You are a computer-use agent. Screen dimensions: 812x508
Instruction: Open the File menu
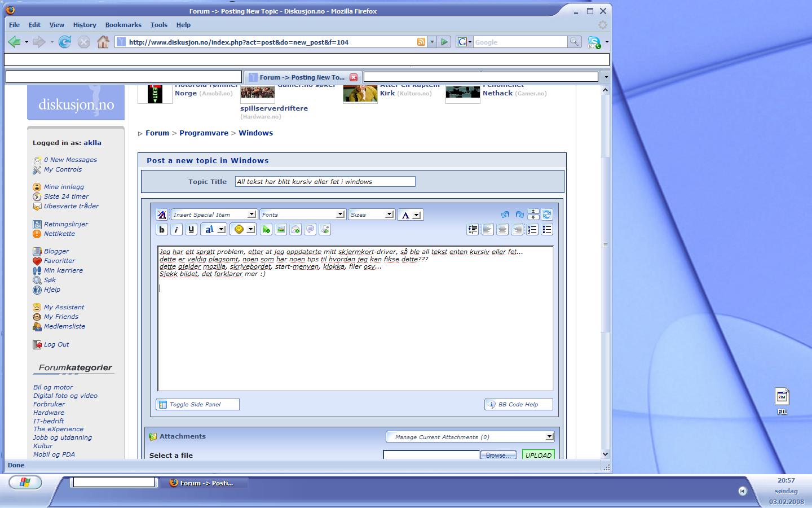click(x=14, y=25)
